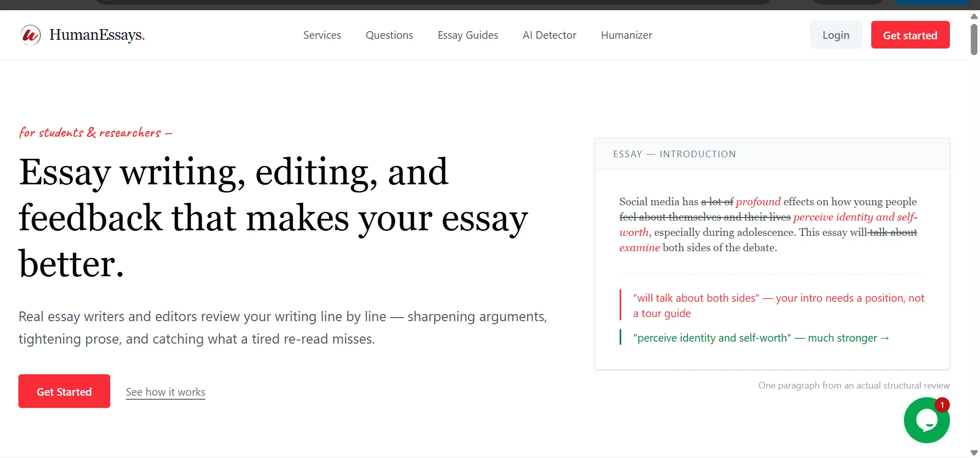Click the subtitle starting "Real essay writers and editors"
Image resolution: width=980 pixels, height=458 pixels.
[x=283, y=328]
